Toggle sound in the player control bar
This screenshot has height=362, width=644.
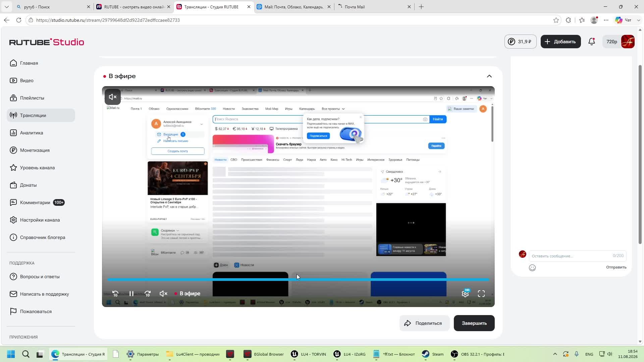[x=163, y=294]
